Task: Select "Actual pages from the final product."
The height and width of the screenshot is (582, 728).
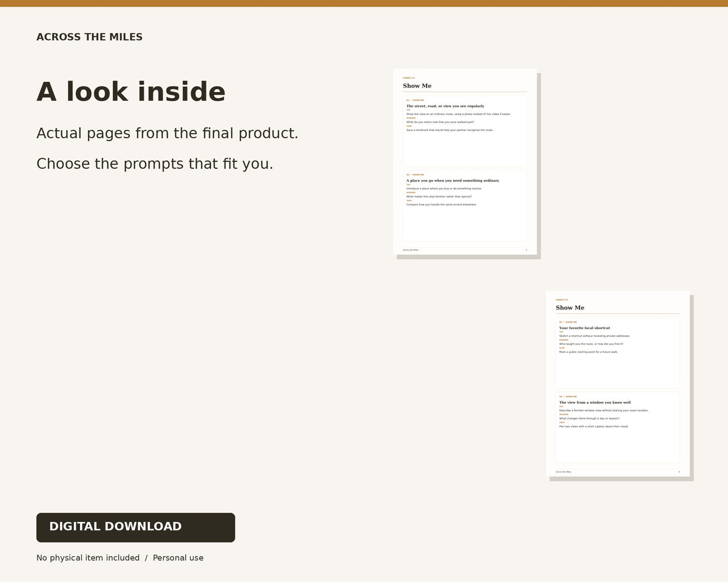Action: pyautogui.click(x=167, y=133)
